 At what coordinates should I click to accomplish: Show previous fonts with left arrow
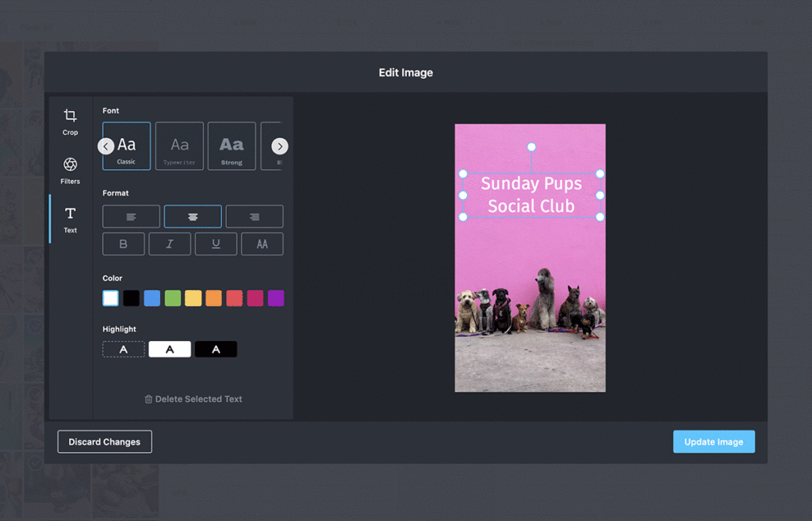click(x=106, y=146)
